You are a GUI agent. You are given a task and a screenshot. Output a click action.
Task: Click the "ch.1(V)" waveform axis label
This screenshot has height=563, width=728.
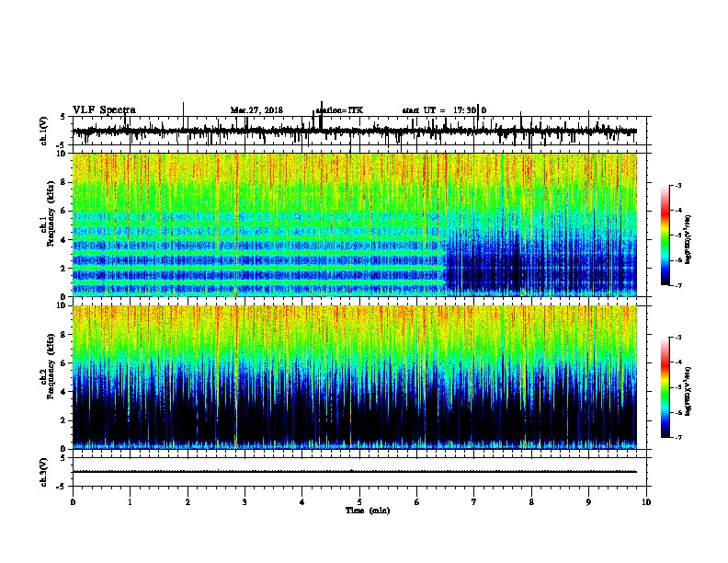(44, 131)
